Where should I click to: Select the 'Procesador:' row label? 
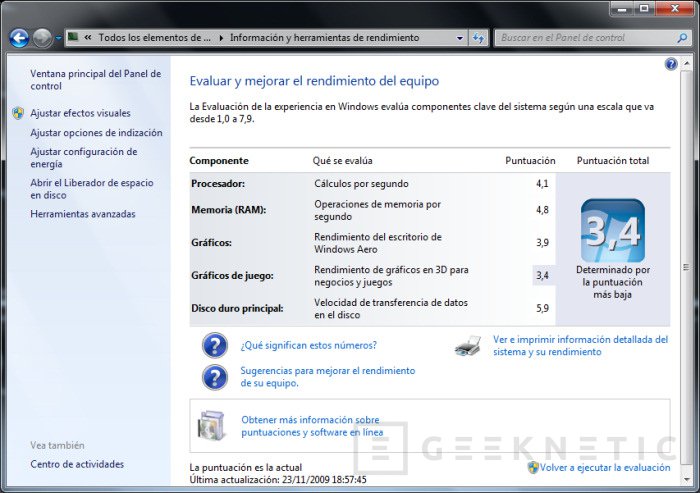[x=218, y=184]
